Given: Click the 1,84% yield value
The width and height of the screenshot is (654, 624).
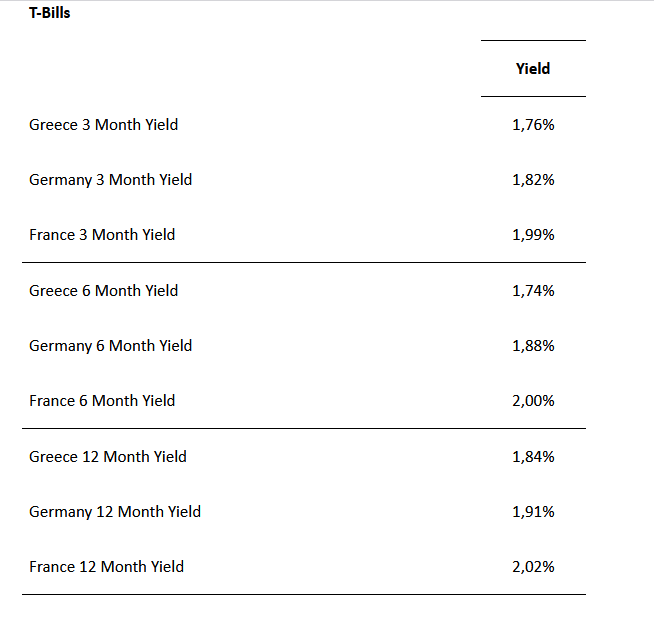Looking at the screenshot, I should (x=533, y=457).
